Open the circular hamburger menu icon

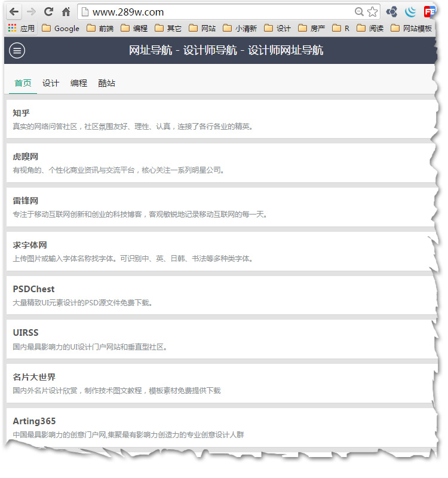coord(17,50)
